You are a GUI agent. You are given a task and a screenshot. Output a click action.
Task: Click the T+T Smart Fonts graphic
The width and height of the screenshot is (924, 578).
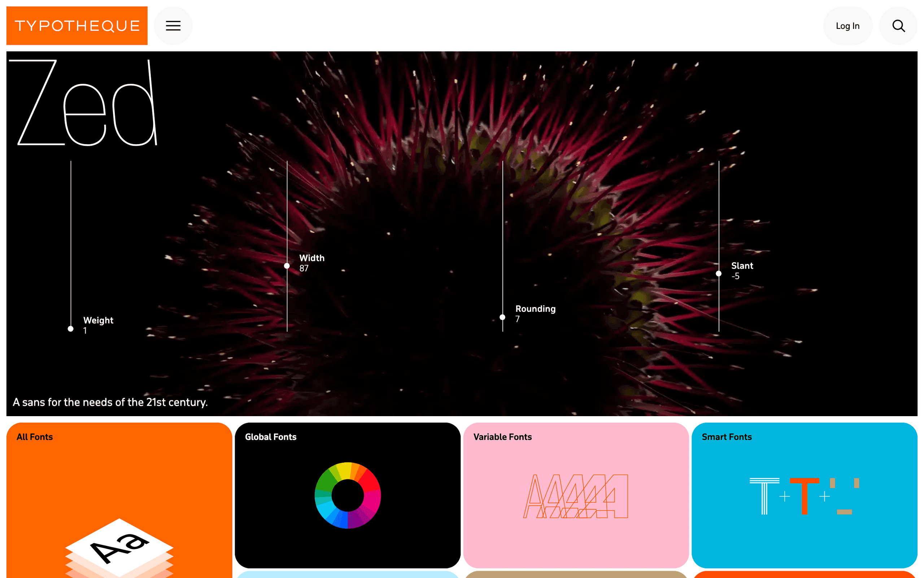(804, 496)
